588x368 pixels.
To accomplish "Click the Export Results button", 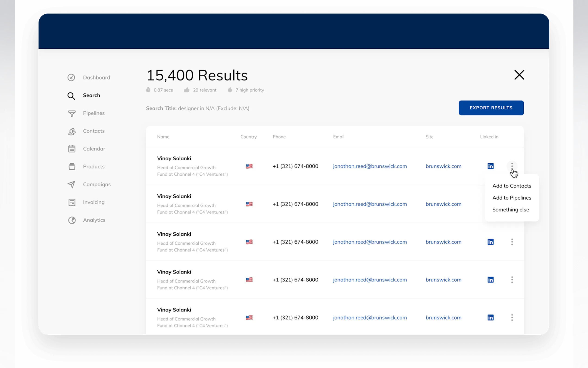I will coord(491,108).
